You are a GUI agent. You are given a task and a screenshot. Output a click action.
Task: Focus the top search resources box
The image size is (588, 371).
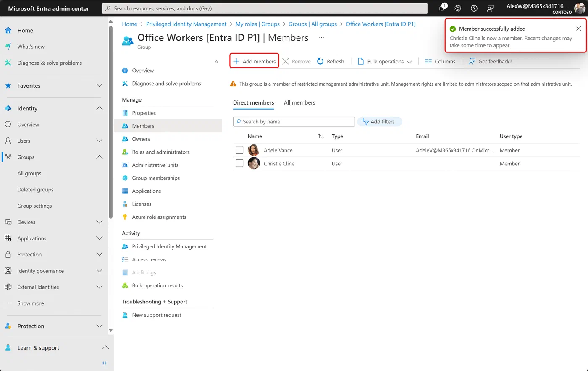(265, 8)
